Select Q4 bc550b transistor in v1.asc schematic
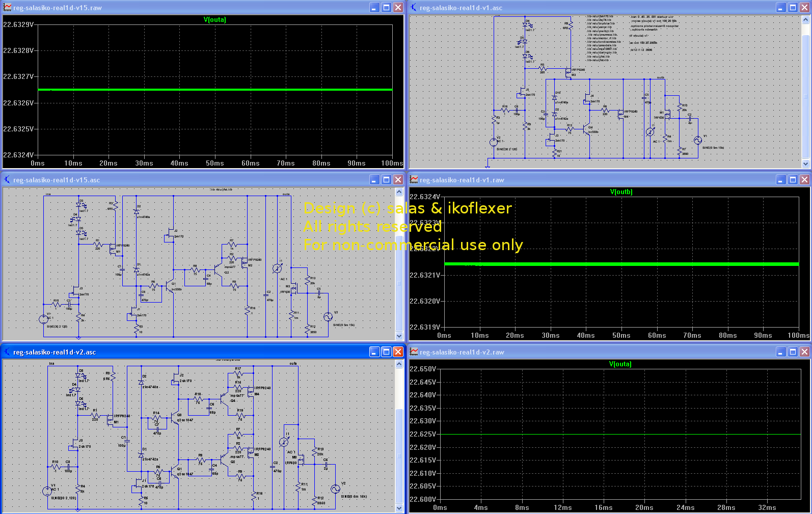This screenshot has width=812, height=514. tap(586, 129)
